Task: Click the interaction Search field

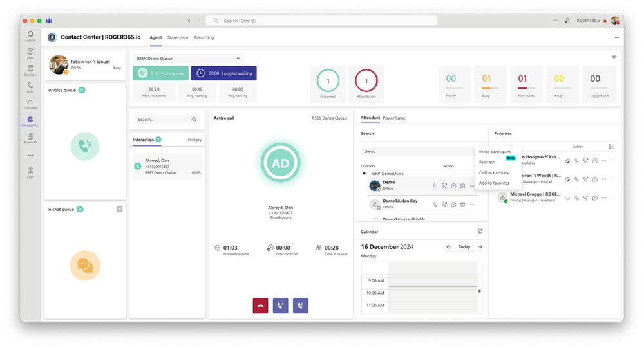Action: [167, 120]
